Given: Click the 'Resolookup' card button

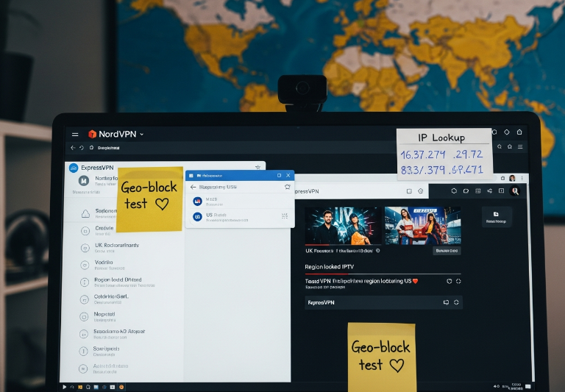Looking at the screenshot, I should coord(496,217).
